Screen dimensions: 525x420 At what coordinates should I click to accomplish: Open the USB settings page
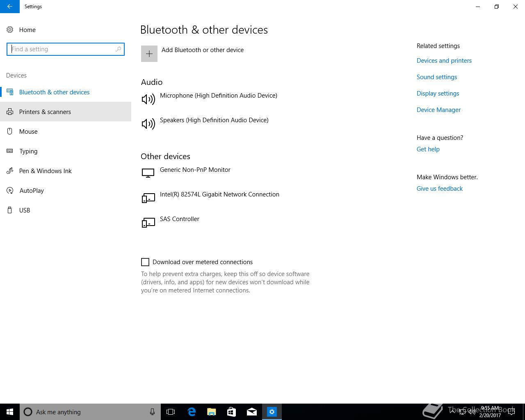66,210
